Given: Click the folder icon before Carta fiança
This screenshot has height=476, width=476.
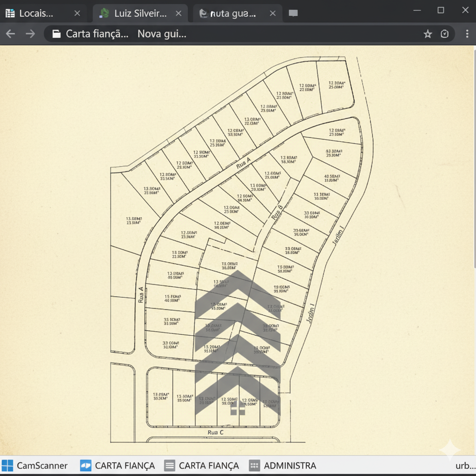Looking at the screenshot, I should click(x=56, y=34).
